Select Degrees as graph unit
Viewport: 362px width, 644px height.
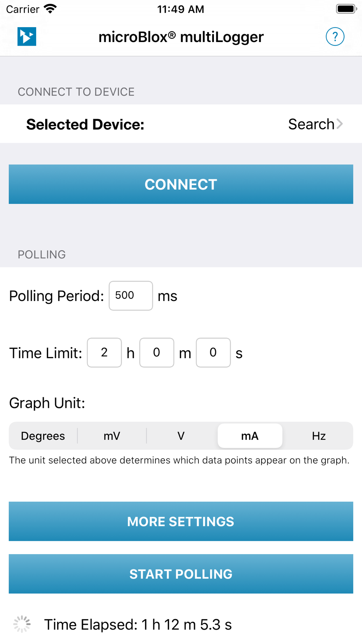[x=43, y=436]
